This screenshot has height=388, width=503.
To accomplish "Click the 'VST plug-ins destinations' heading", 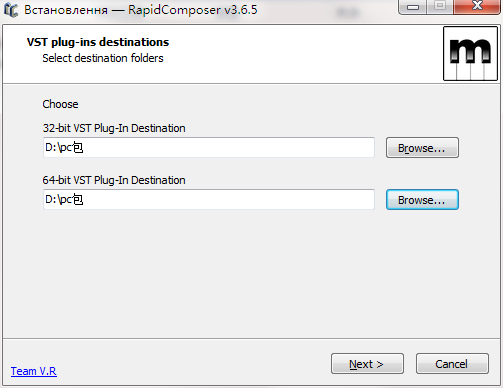I will click(x=98, y=42).
